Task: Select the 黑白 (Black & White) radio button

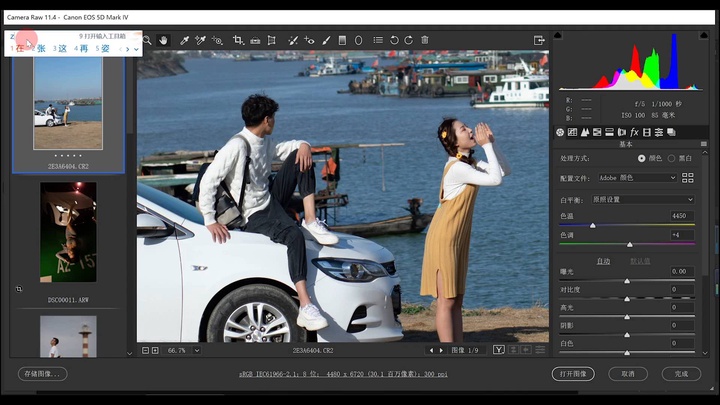Action: [672, 158]
